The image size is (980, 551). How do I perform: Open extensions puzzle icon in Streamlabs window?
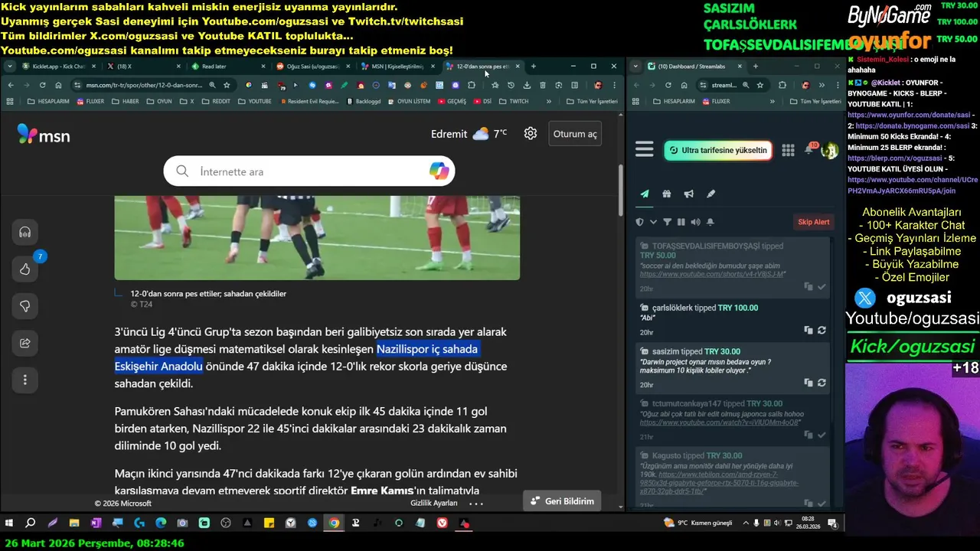782,85
